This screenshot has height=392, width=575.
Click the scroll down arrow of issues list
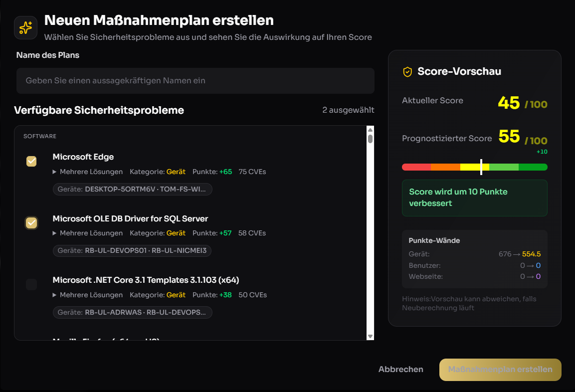coord(371,336)
